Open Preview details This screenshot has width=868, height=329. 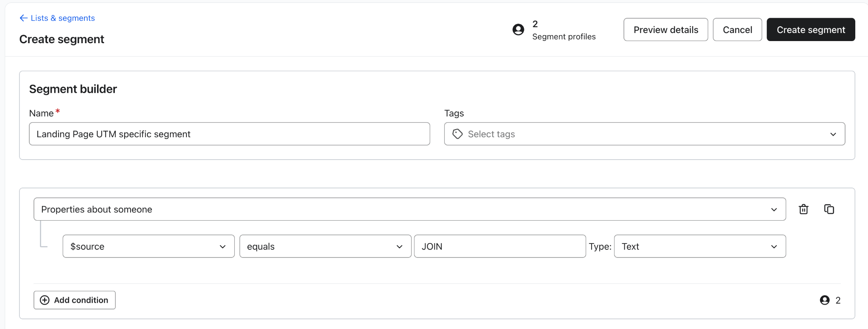(x=665, y=30)
